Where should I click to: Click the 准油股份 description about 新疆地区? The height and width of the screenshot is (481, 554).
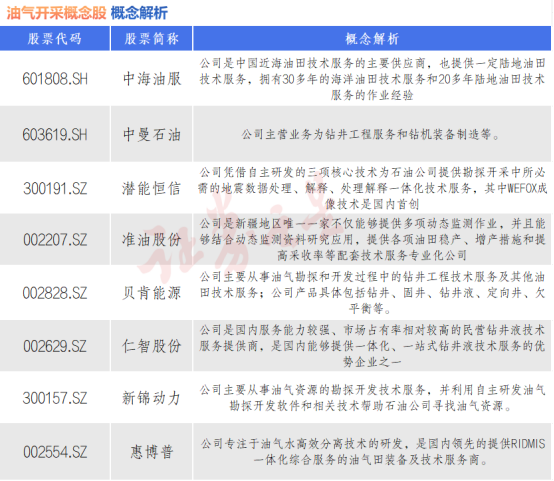[x=372, y=240]
